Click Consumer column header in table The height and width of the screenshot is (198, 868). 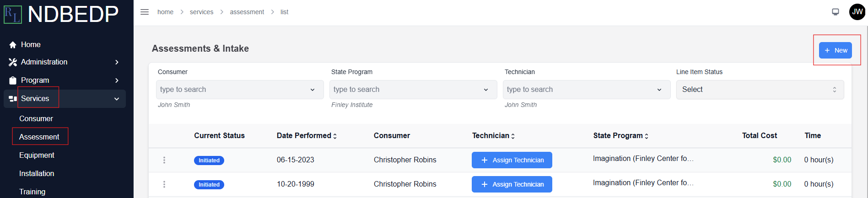392,135
